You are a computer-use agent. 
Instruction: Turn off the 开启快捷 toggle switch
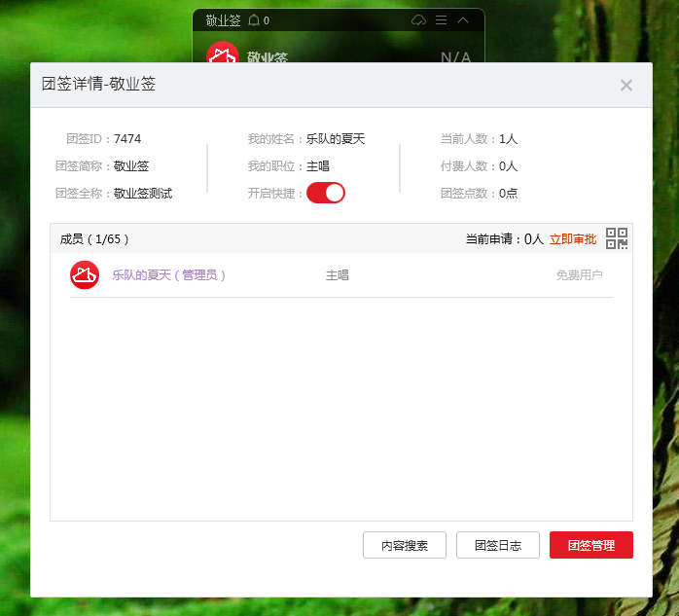pyautogui.click(x=326, y=194)
